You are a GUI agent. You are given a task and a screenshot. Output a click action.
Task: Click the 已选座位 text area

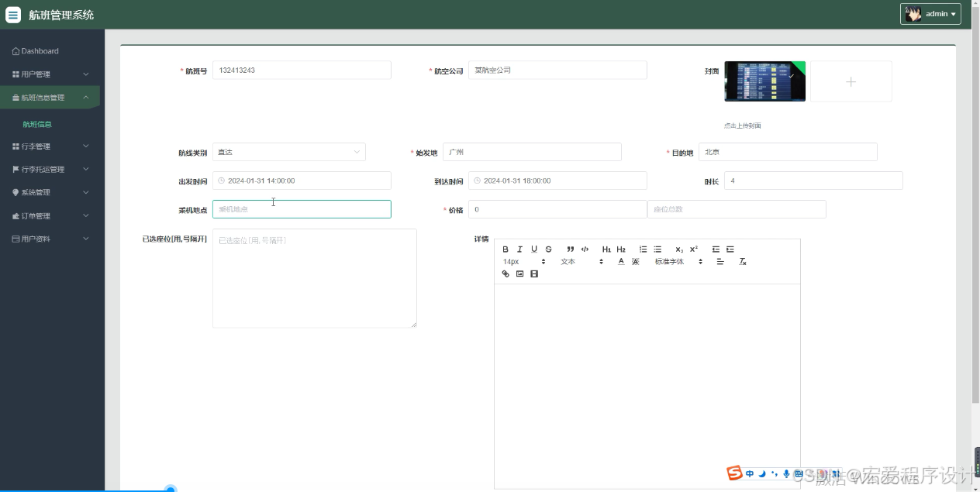click(x=315, y=278)
